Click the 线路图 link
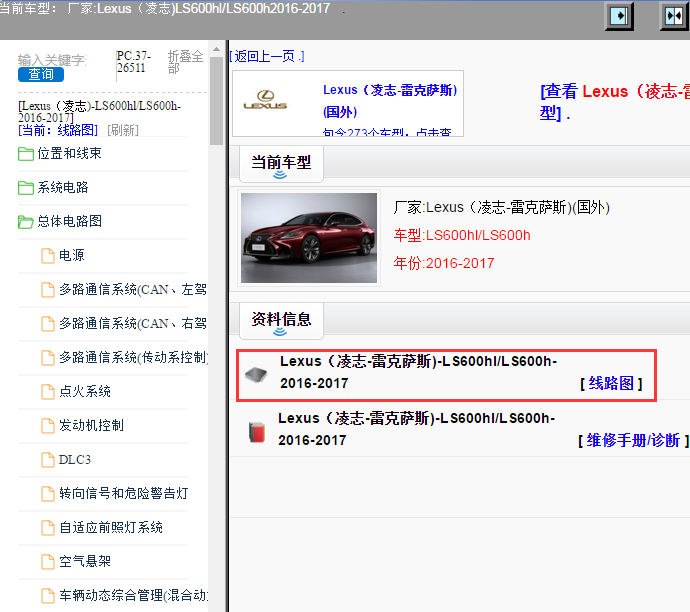 (x=611, y=383)
